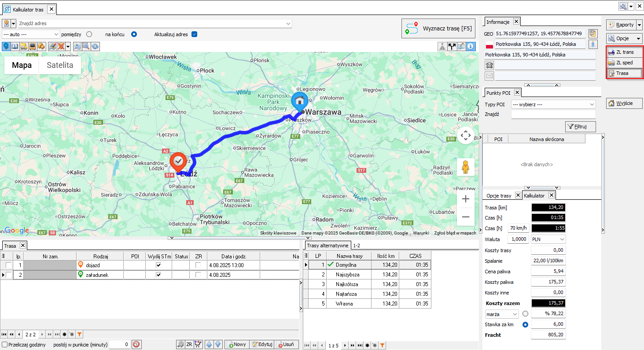Select the 'Stawka za km' radio button
The width and height of the screenshot is (644, 350).
pos(525,324)
